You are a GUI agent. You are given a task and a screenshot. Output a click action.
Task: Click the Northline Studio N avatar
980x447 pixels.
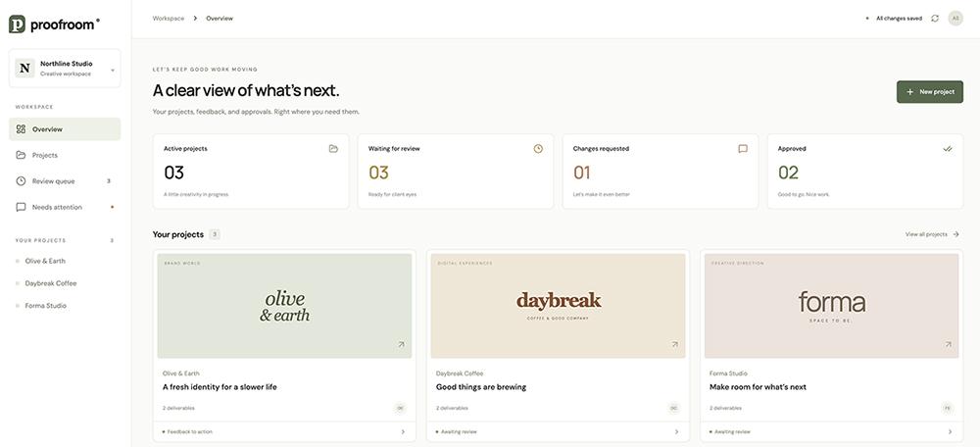(25, 69)
